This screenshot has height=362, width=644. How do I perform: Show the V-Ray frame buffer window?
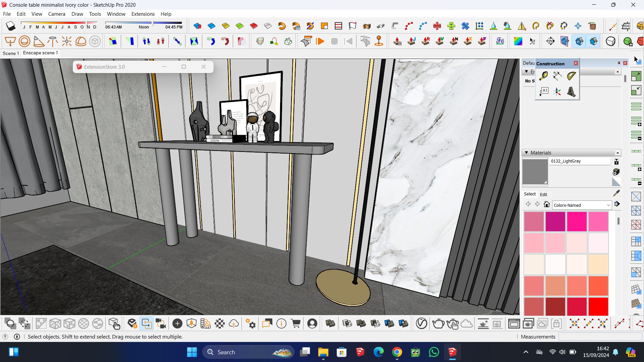(x=514, y=323)
